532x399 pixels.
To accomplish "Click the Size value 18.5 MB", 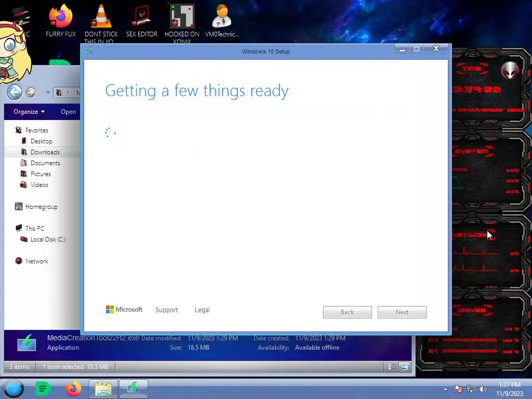I will (x=198, y=348).
